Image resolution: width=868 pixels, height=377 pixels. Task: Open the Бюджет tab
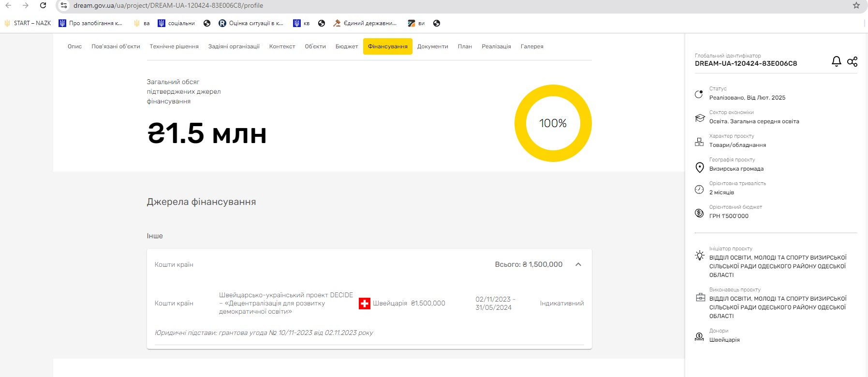(x=346, y=46)
